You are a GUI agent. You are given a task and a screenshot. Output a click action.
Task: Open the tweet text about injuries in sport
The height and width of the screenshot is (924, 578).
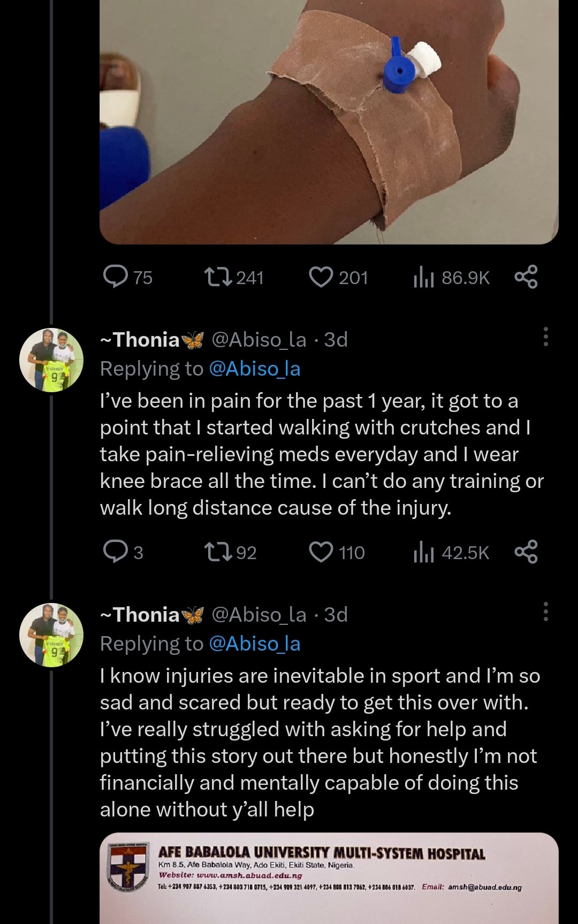(318, 742)
